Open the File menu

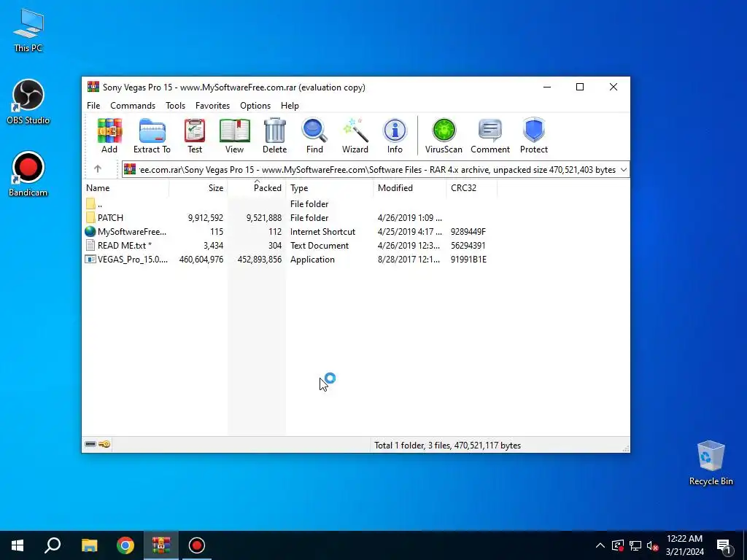(93, 106)
